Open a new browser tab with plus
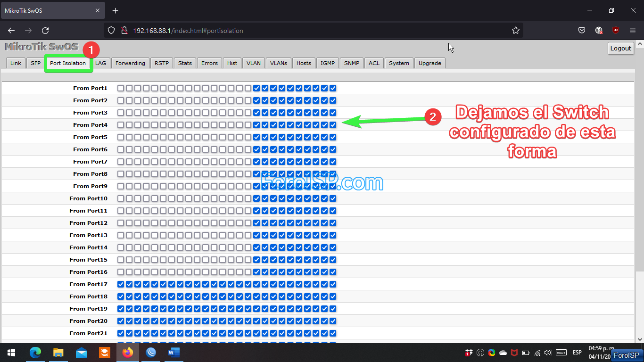Viewport: 644px width, 362px height. pos(116,10)
